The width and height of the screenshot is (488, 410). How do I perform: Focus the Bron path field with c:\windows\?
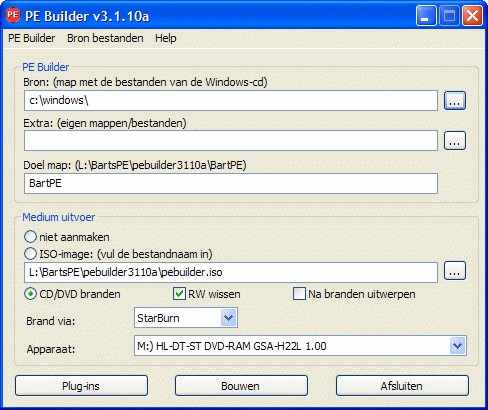coord(231,100)
